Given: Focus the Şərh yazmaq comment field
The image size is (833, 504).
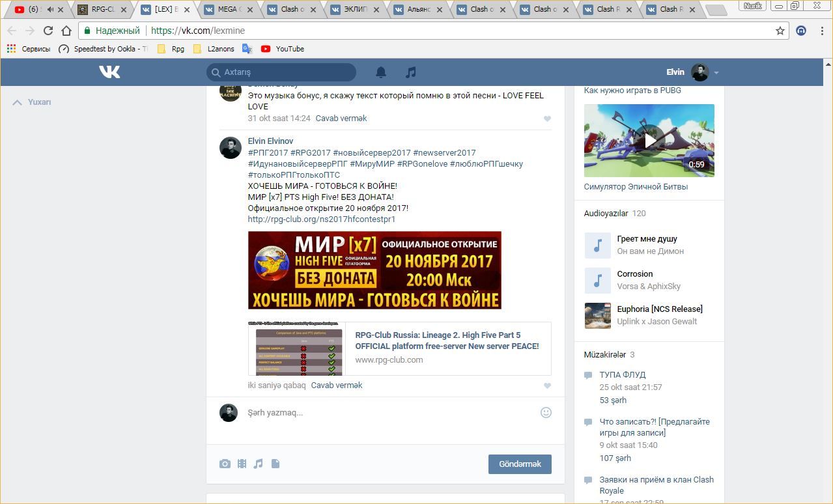Looking at the screenshot, I should (x=391, y=413).
